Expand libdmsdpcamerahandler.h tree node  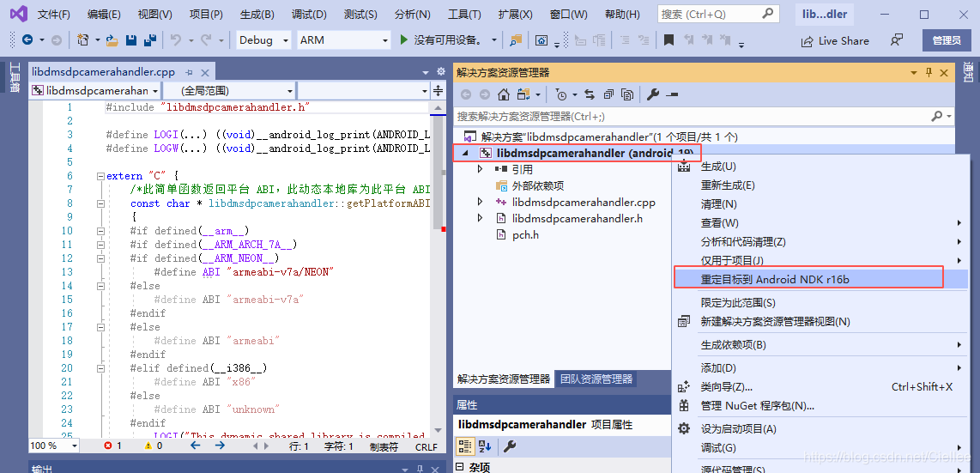[480, 218]
